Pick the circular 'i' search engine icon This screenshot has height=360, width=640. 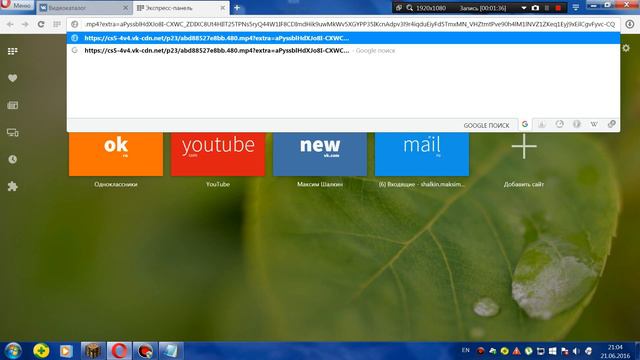point(577,124)
